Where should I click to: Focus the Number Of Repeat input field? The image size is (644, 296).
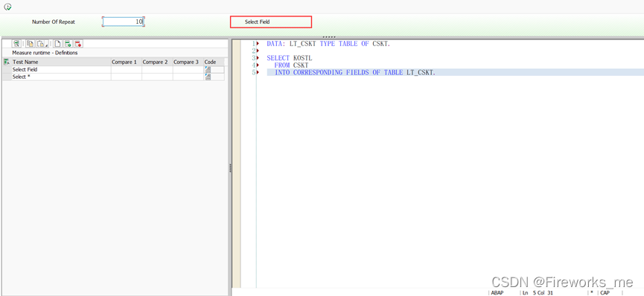(x=123, y=22)
